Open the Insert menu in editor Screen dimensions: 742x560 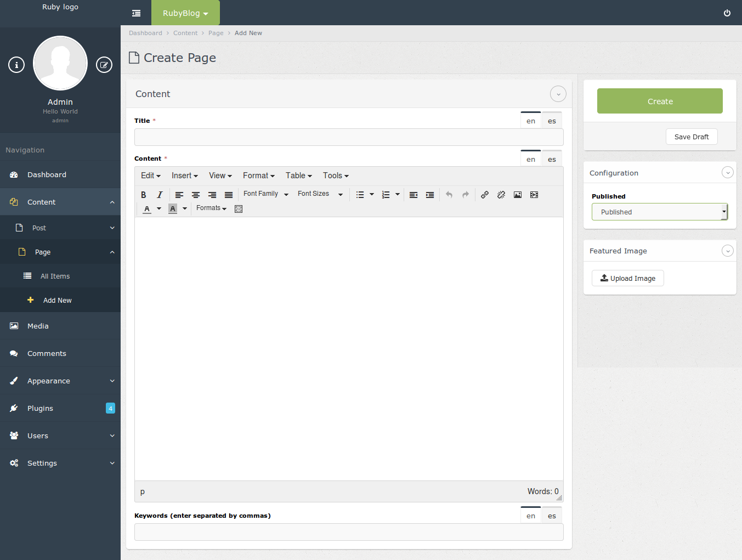(184, 176)
